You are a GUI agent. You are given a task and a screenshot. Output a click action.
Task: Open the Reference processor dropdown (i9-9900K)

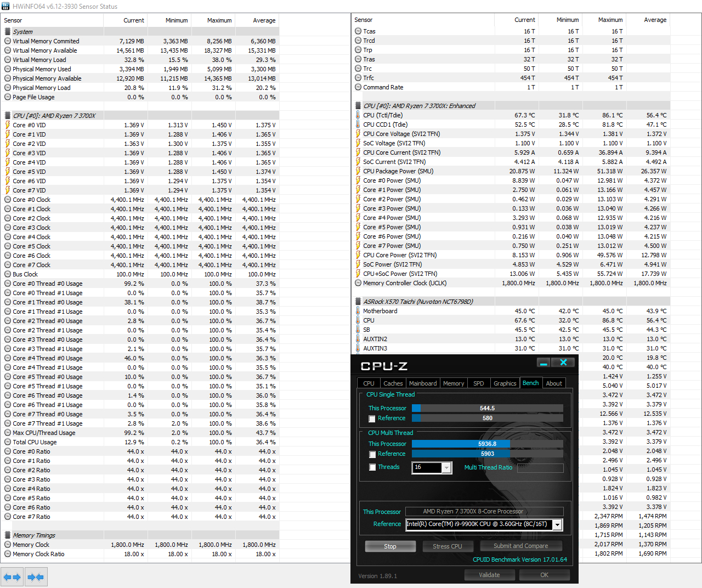558,524
